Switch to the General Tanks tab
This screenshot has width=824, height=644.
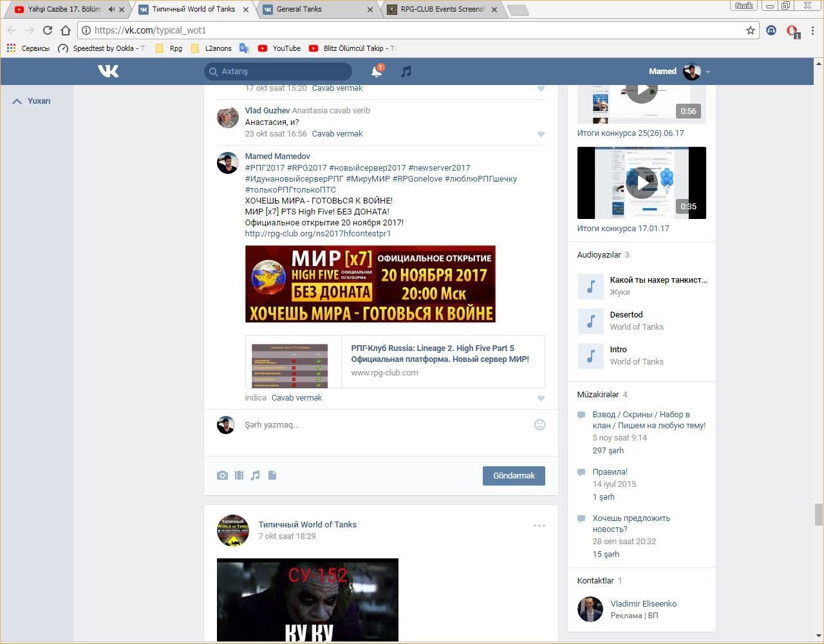click(x=319, y=9)
